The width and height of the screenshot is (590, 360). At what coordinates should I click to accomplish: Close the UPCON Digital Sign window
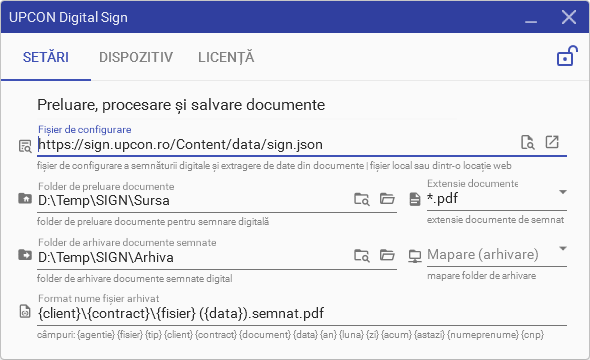point(569,17)
